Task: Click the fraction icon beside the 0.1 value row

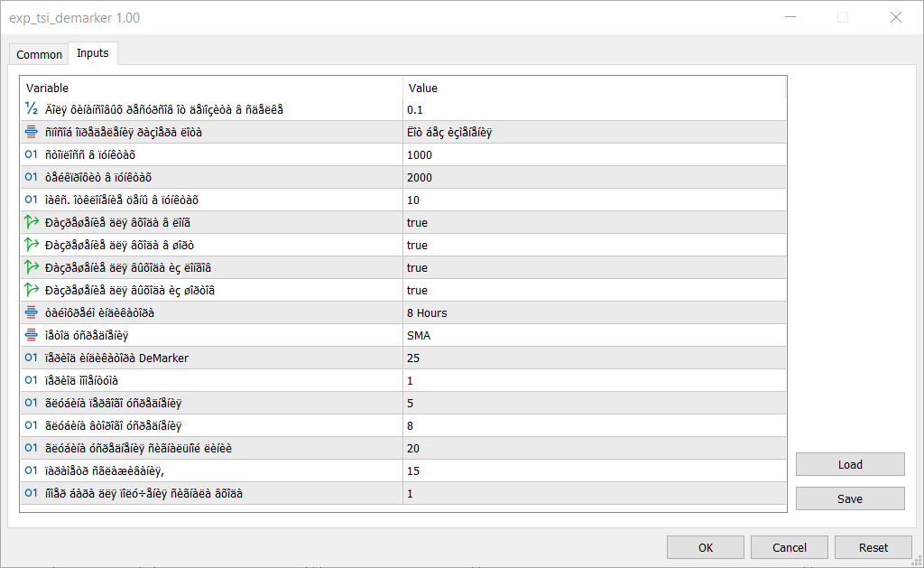Action: (x=32, y=109)
